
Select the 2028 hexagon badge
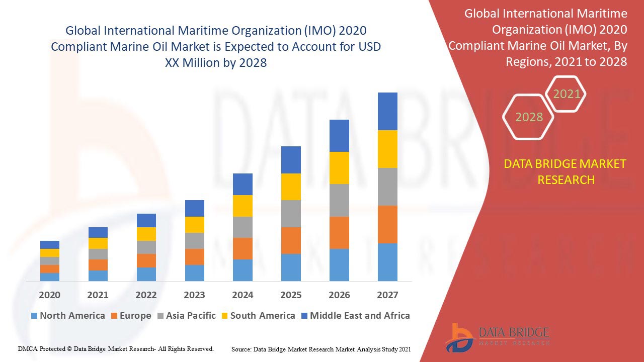pos(529,117)
